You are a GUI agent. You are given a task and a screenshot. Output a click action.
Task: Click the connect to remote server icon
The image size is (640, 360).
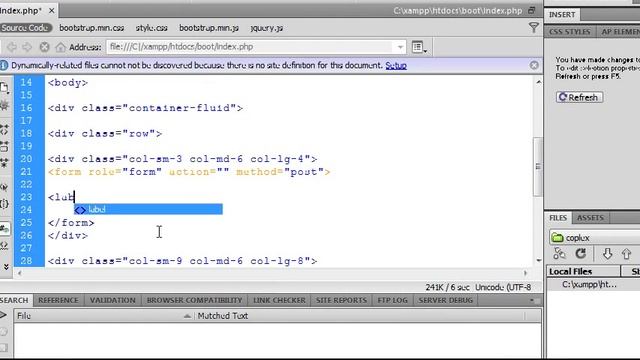tap(559, 254)
